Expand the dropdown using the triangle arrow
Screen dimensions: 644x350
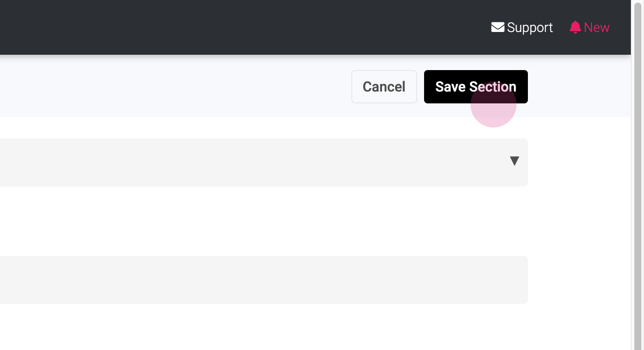[x=514, y=161]
